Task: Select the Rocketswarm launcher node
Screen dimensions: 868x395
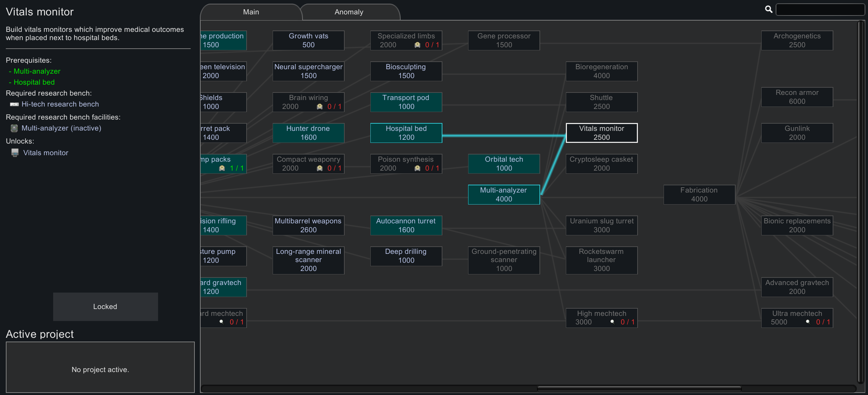Action: [602, 260]
